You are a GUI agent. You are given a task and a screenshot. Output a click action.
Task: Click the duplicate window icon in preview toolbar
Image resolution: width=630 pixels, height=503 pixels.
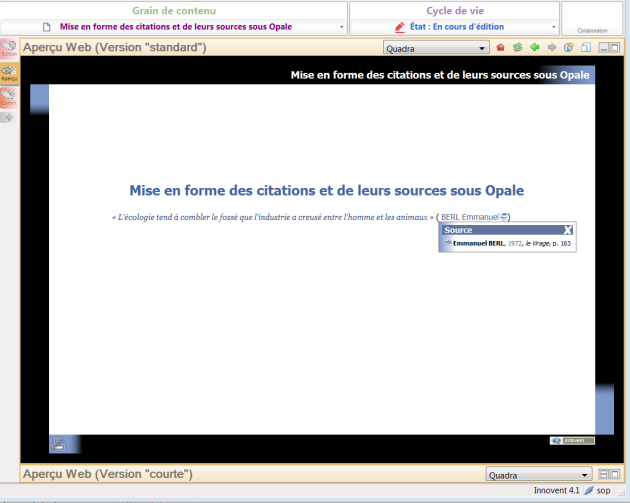[x=586, y=47]
